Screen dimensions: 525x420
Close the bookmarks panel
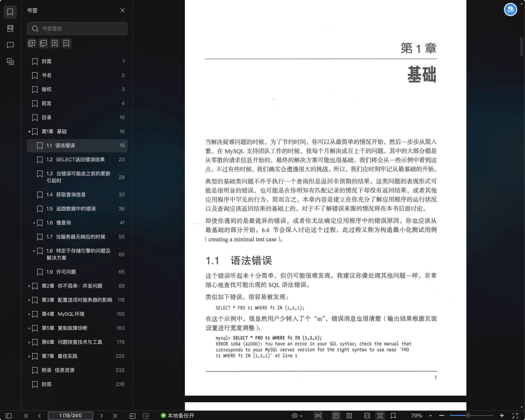click(123, 11)
